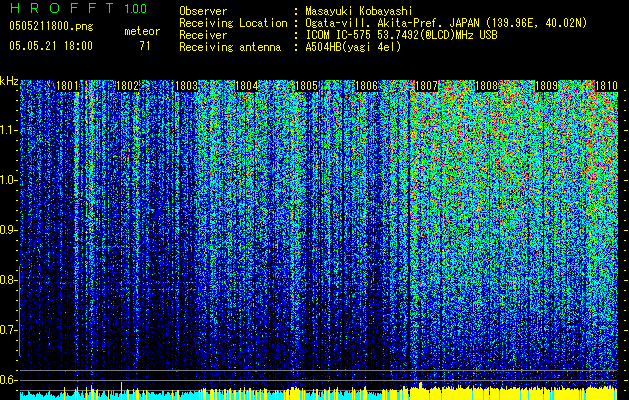The image size is (629, 400).
Task: Click the 1.1 frequency axis label
Action: [6, 130]
